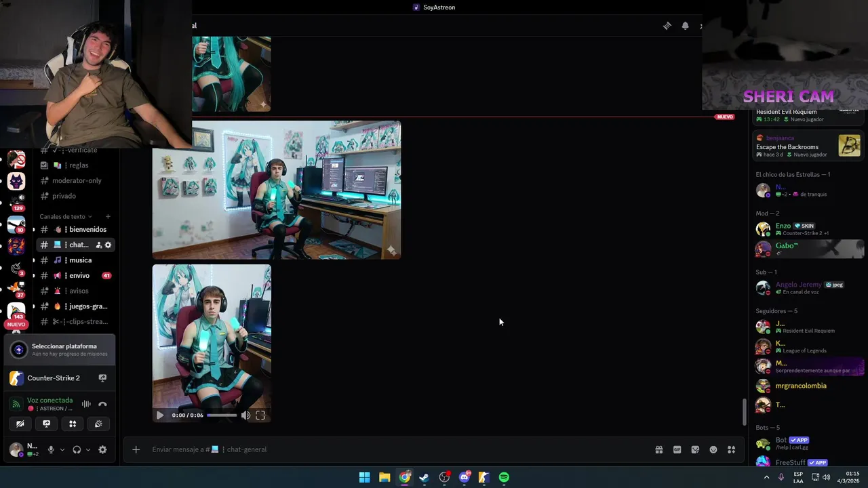Mute the microphone in user panel
The height and width of the screenshot is (488, 868).
51,449
